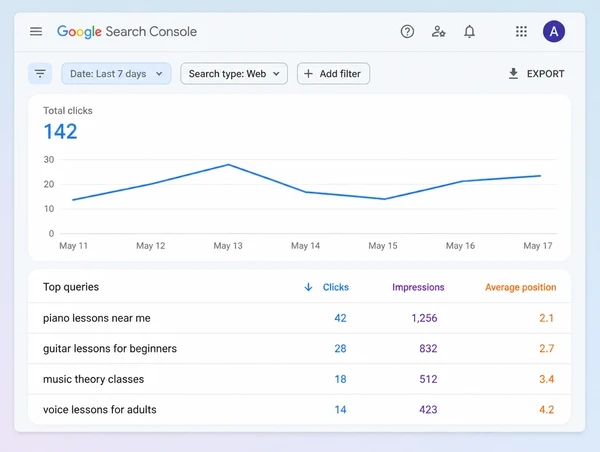
Task: Open the "music theory classes" query
Action: coord(93,379)
